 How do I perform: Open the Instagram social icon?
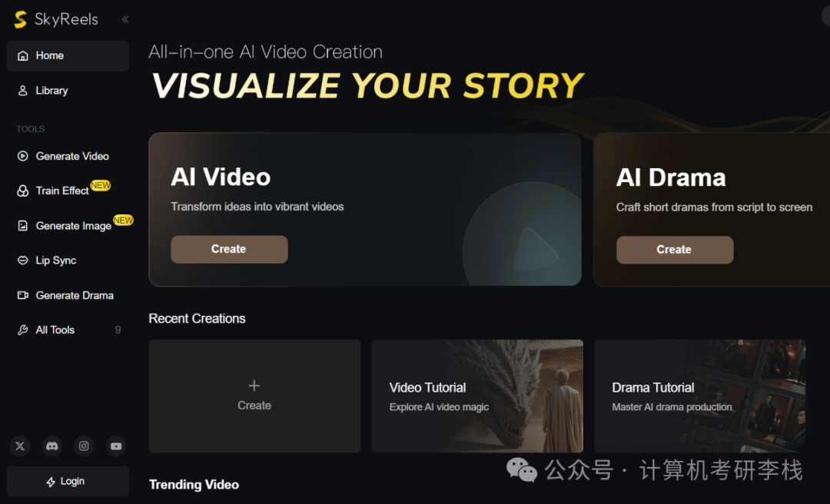tap(84, 446)
